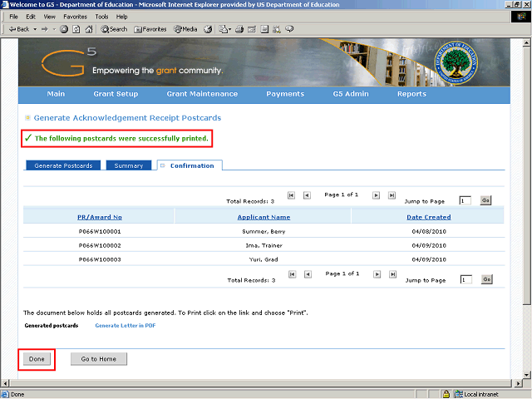Click the Mail toolbar icon
532x399 pixels.
coord(223,30)
